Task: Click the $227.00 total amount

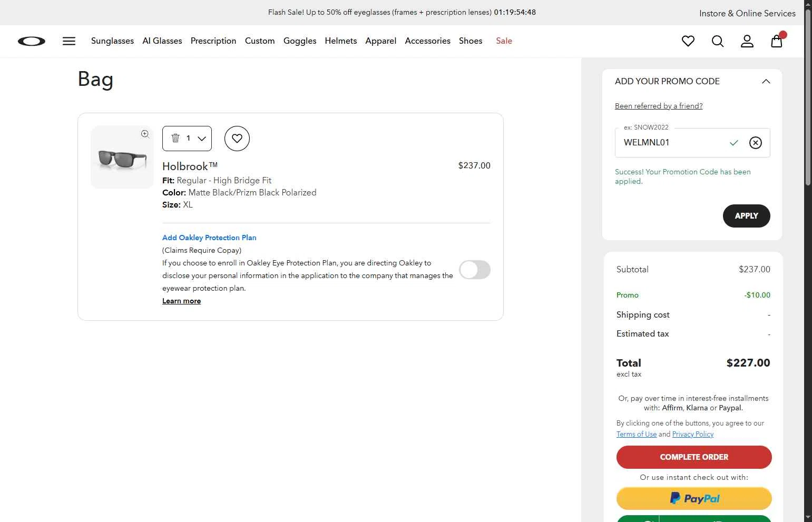Action: click(x=748, y=363)
